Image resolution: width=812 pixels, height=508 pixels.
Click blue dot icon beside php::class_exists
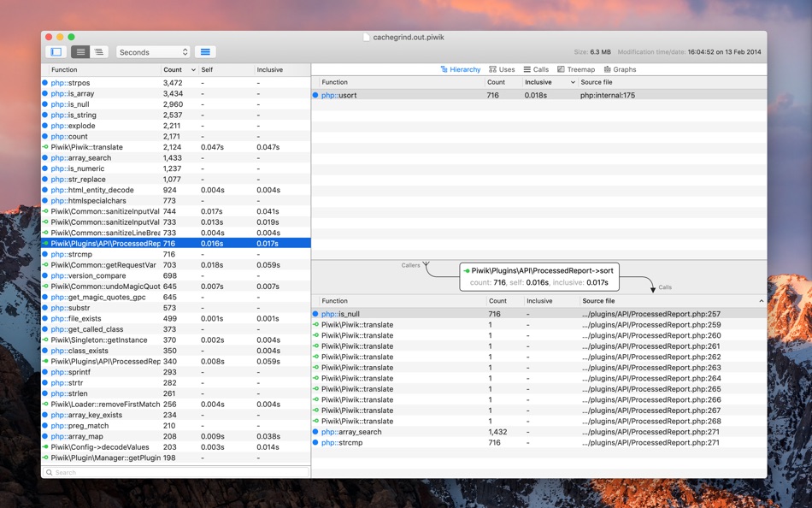click(45, 351)
